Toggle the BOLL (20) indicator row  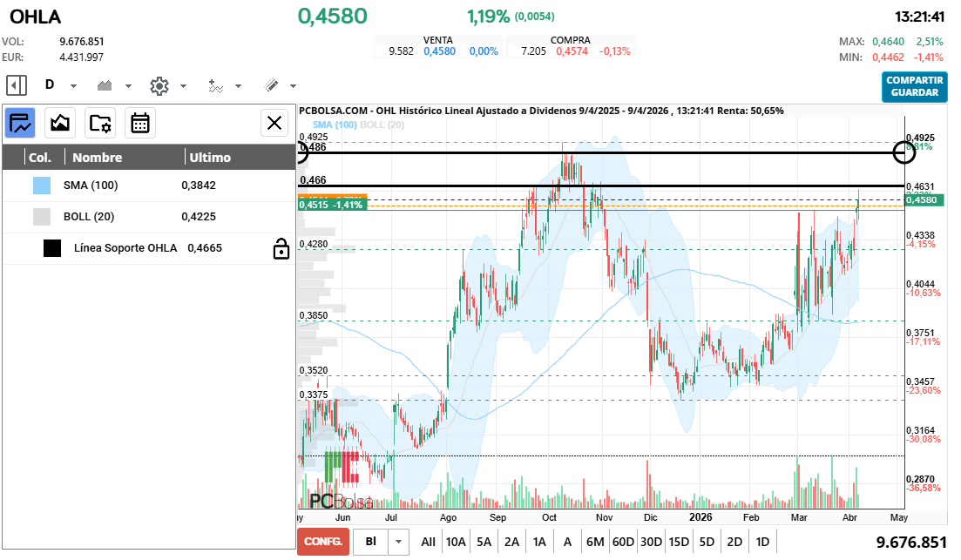87,216
